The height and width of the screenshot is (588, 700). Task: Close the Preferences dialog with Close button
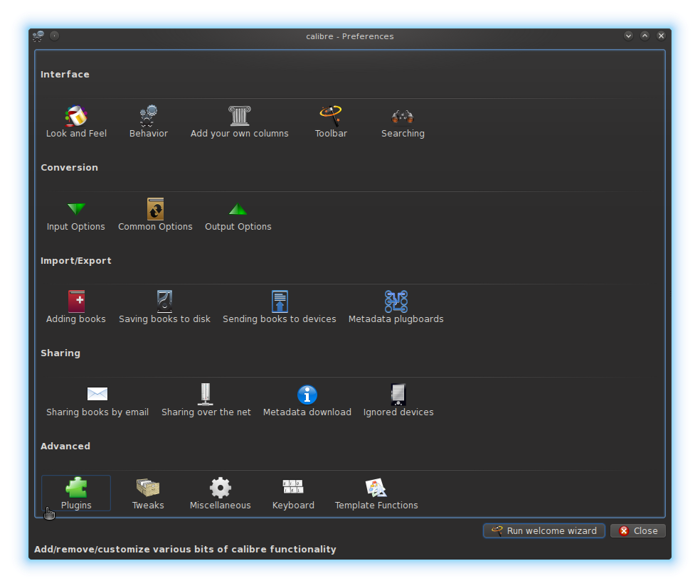(x=638, y=530)
